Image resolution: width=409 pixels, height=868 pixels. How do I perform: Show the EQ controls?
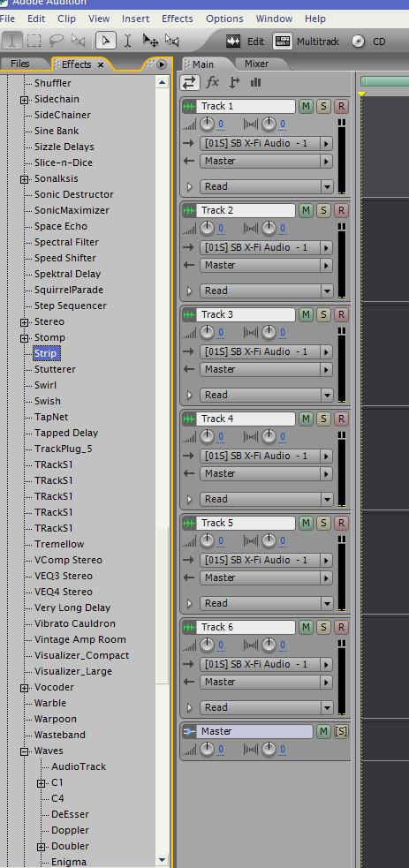click(x=255, y=82)
